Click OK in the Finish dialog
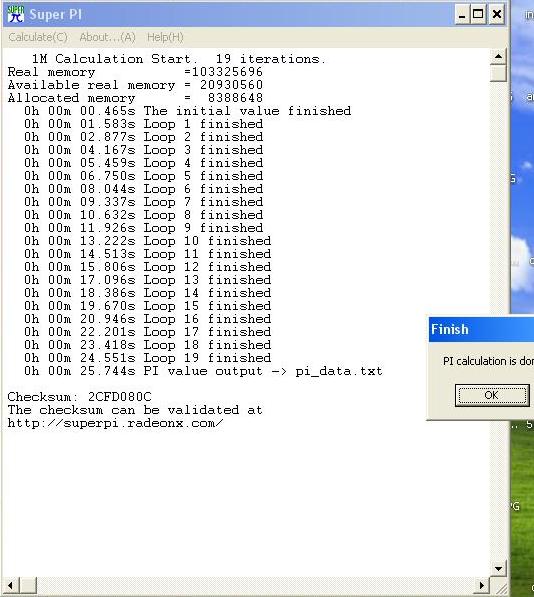This screenshot has width=534, height=597. (x=492, y=395)
